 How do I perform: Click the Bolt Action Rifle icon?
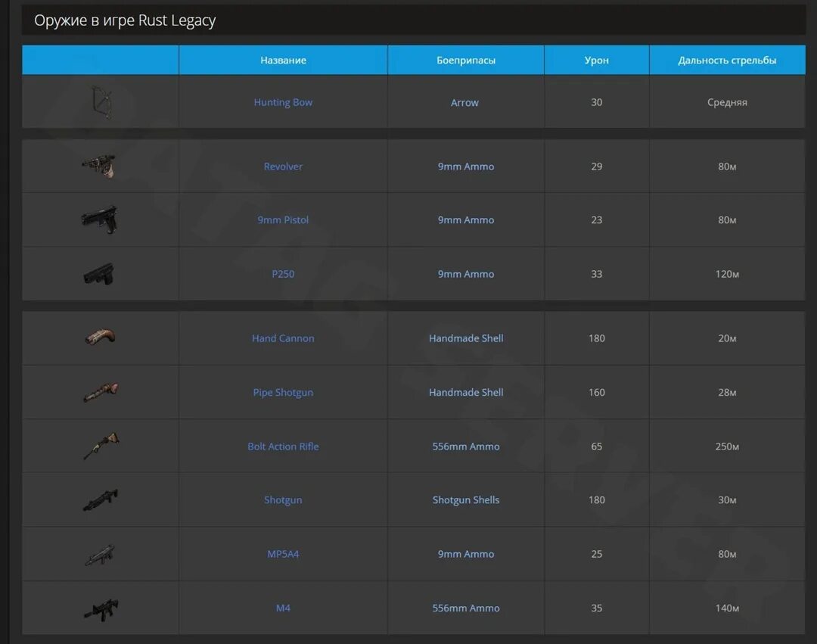pos(101,446)
